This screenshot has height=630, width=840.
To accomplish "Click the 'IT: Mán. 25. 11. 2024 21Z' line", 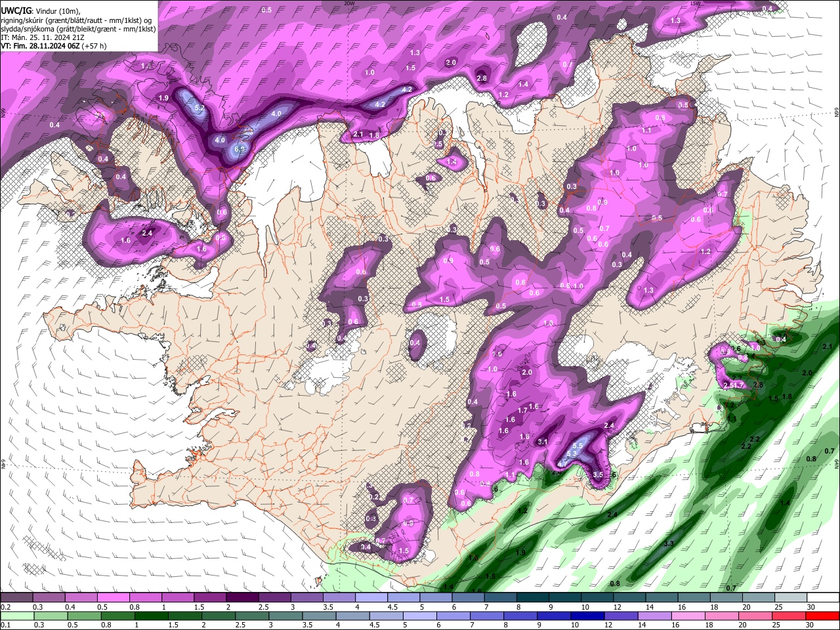I will tap(42, 37).
